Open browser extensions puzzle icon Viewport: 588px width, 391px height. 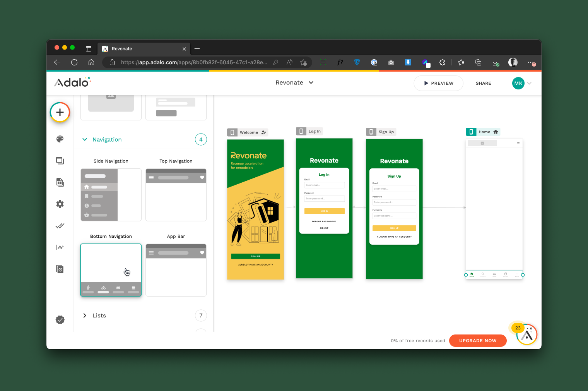coord(442,62)
